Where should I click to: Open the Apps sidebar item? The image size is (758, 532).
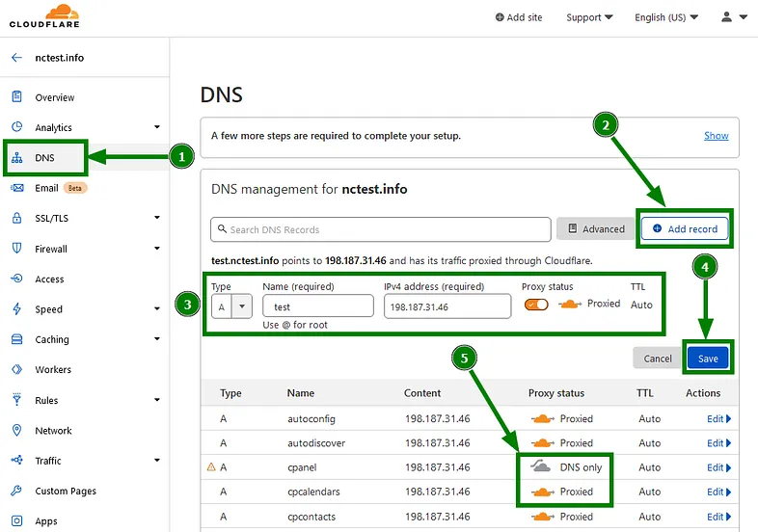click(x=46, y=521)
